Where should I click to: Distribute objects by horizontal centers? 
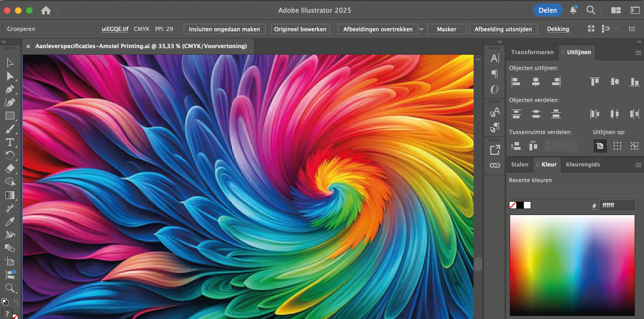coord(615,114)
